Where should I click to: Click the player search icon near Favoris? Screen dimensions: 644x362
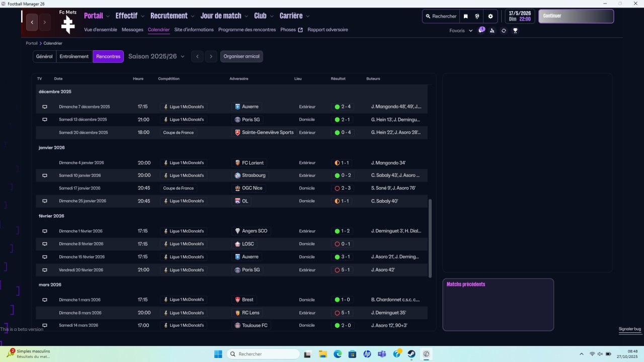pos(492,31)
